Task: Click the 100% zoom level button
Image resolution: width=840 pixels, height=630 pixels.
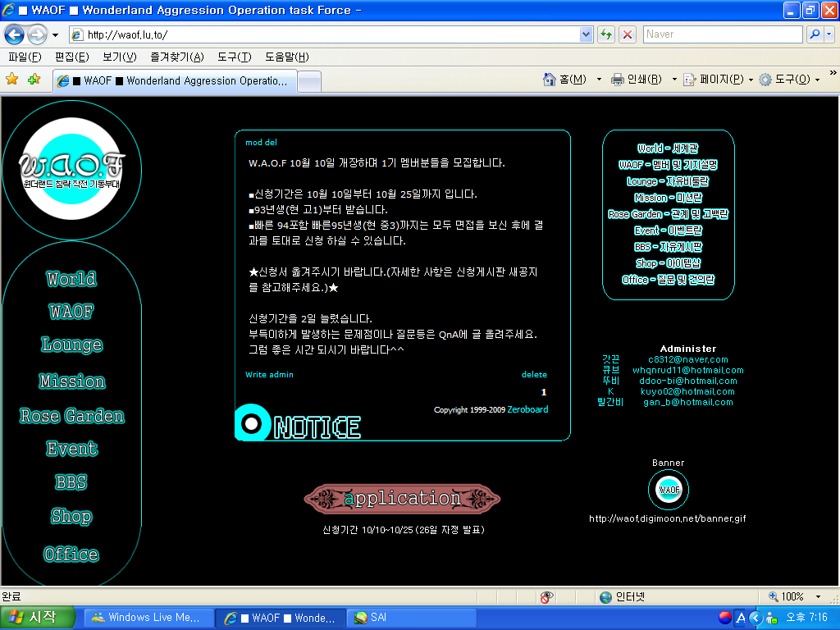Action: (x=785, y=597)
